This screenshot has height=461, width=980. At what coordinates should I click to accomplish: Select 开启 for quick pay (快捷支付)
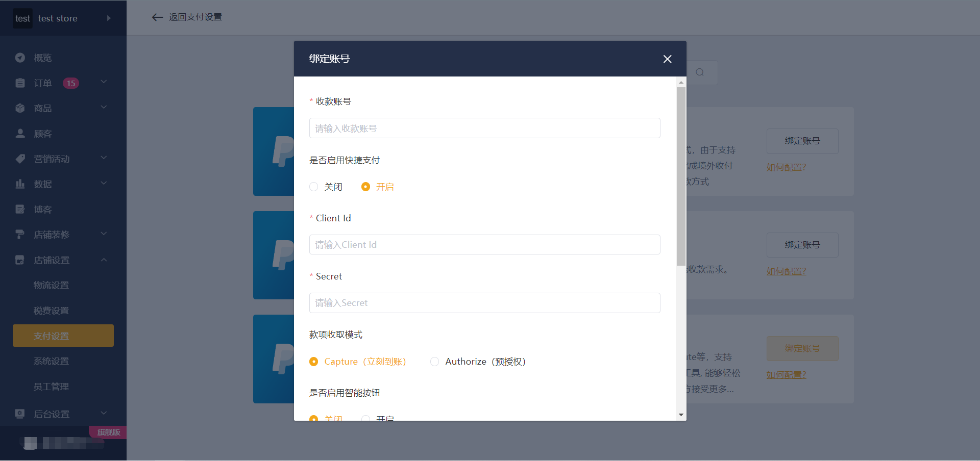click(378, 187)
